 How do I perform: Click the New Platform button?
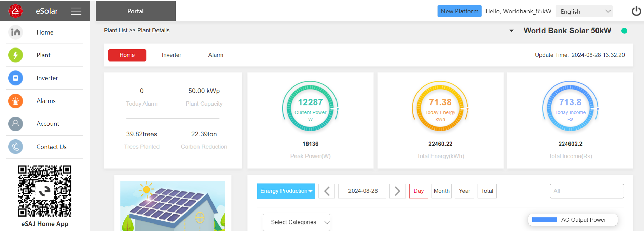(459, 11)
